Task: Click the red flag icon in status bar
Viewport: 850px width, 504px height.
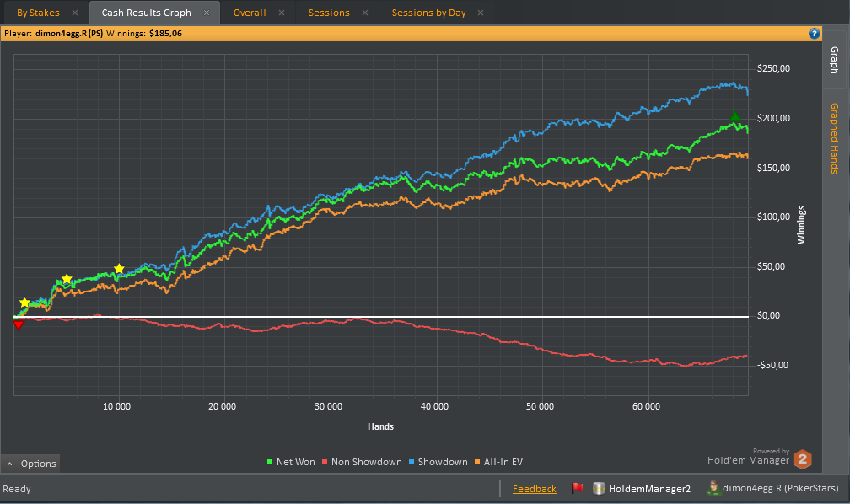Action: (578, 488)
